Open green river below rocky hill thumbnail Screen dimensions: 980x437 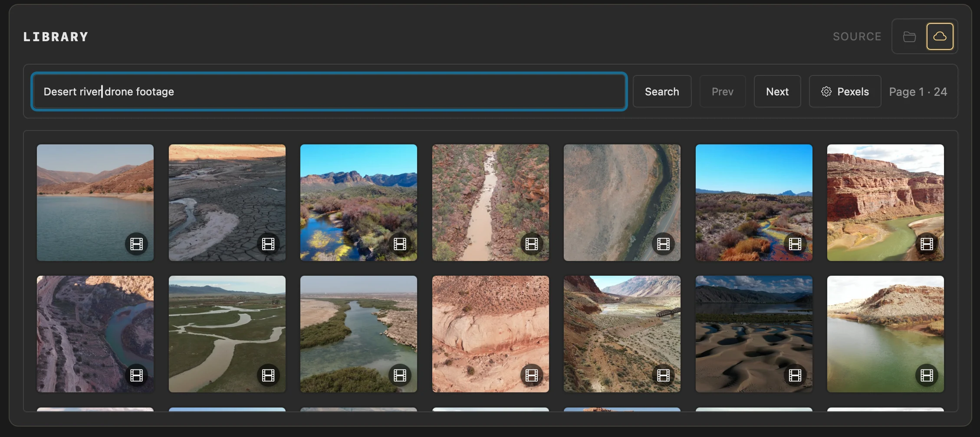click(x=885, y=334)
